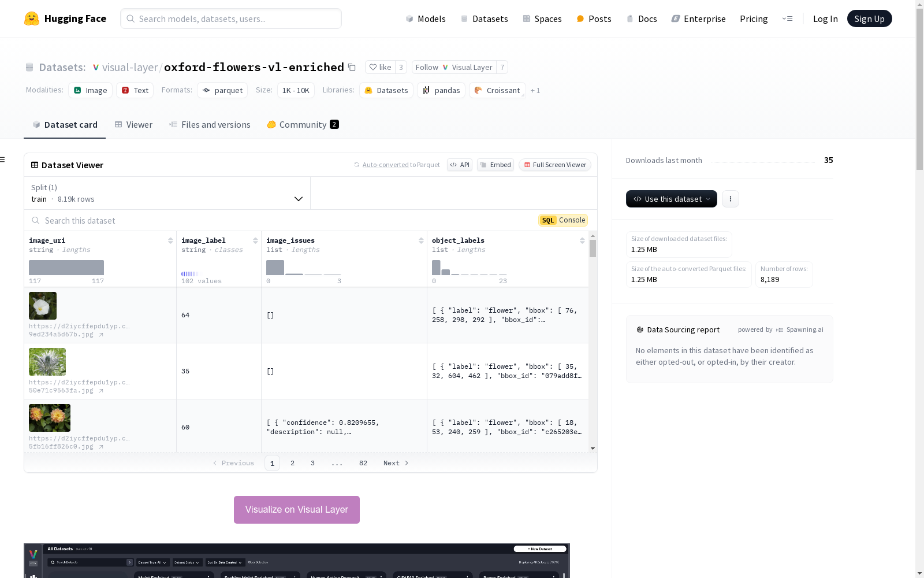Open Docs in top navigation
Screen dimensions: 924x578
pyautogui.click(x=642, y=18)
